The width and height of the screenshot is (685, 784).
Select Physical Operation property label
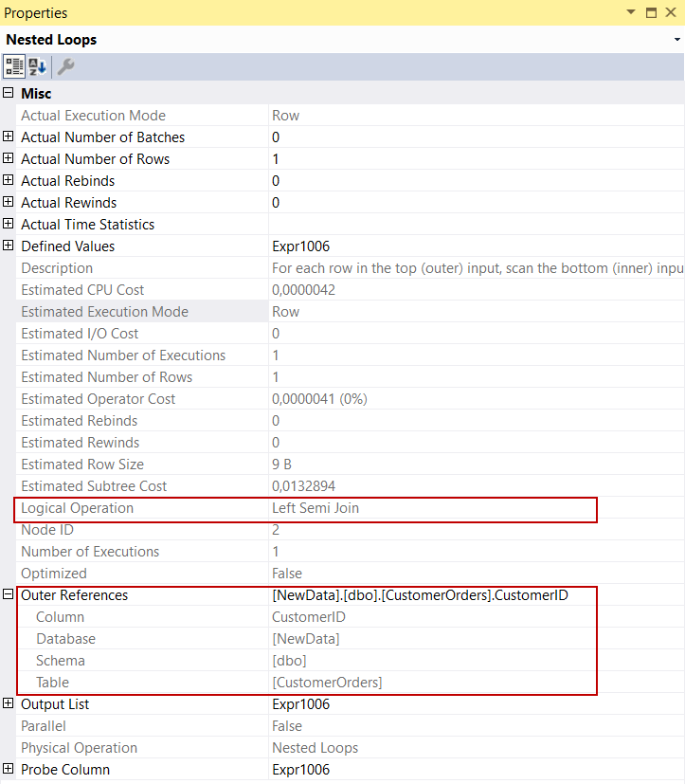tap(79, 748)
